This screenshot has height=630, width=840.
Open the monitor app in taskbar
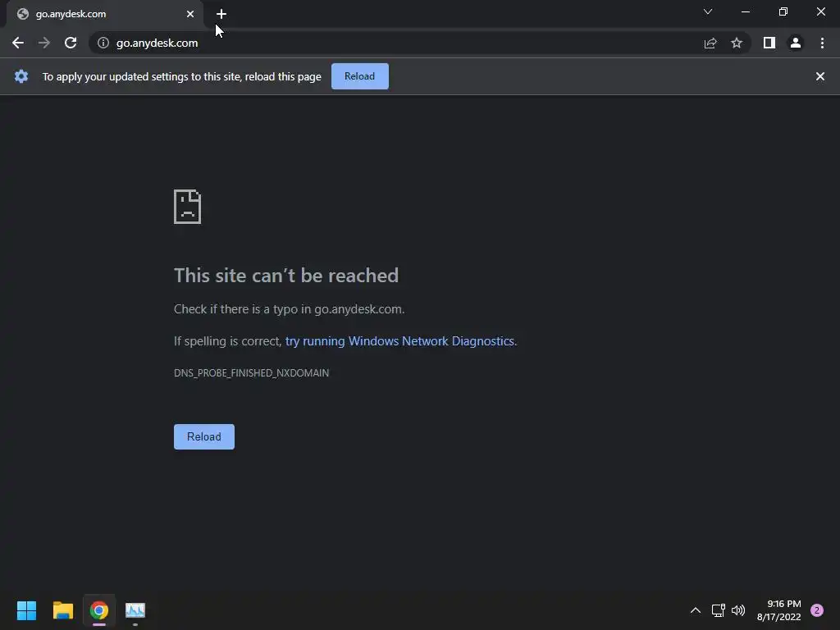click(135, 610)
